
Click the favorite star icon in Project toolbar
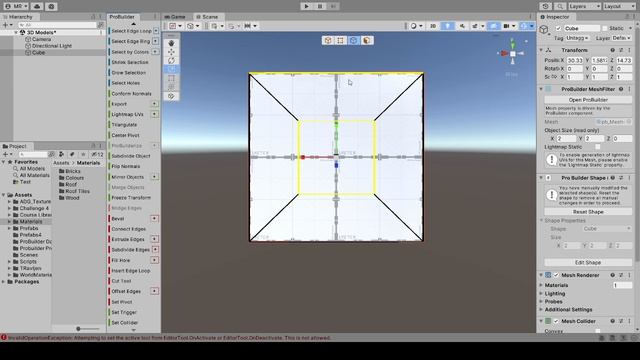[83, 154]
